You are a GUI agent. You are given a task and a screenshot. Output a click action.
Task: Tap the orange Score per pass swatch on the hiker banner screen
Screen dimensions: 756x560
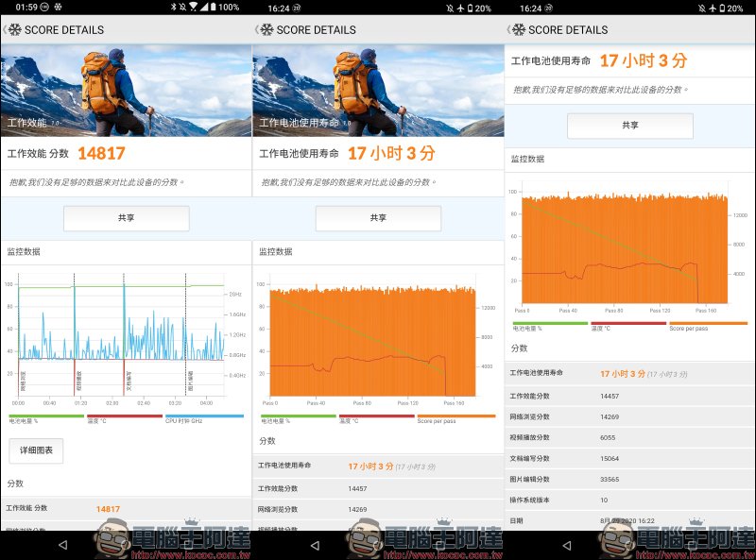pos(456,416)
